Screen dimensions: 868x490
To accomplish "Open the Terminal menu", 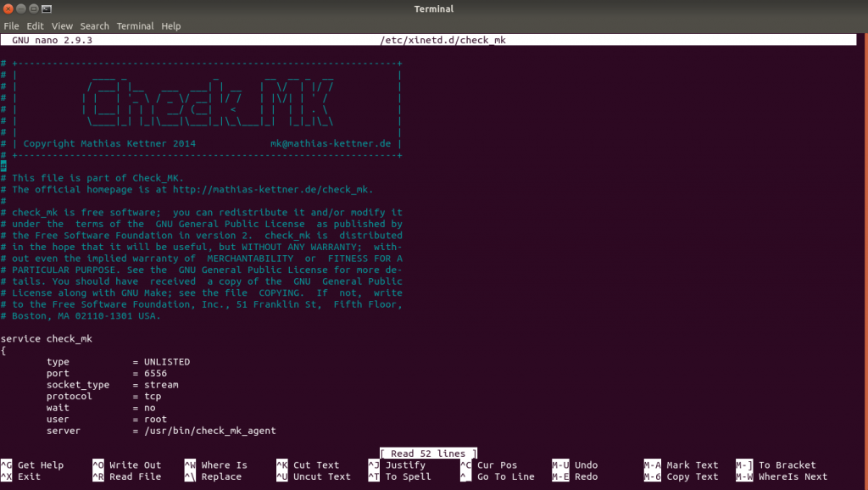I will pyautogui.click(x=135, y=26).
